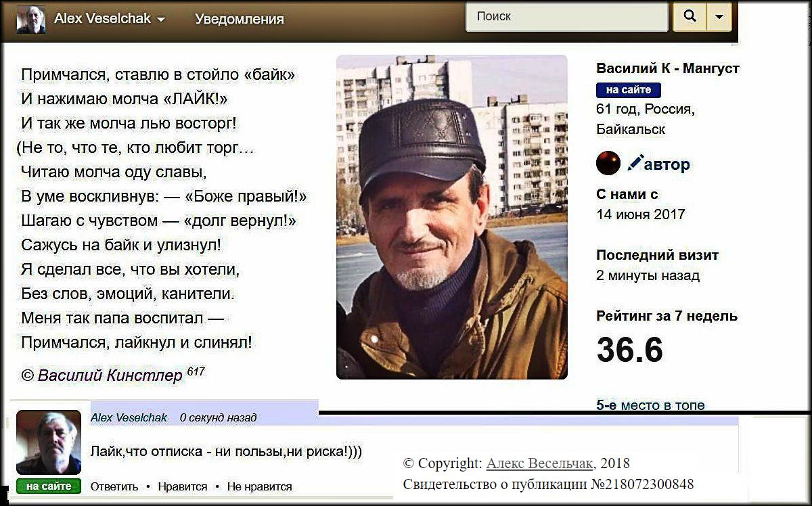
Task: Open the Василий К - Мангуст profile name
Action: (x=668, y=68)
